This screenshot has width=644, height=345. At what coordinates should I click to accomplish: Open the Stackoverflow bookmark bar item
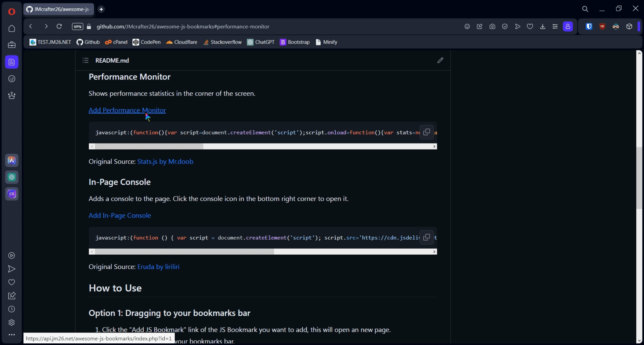pos(223,42)
